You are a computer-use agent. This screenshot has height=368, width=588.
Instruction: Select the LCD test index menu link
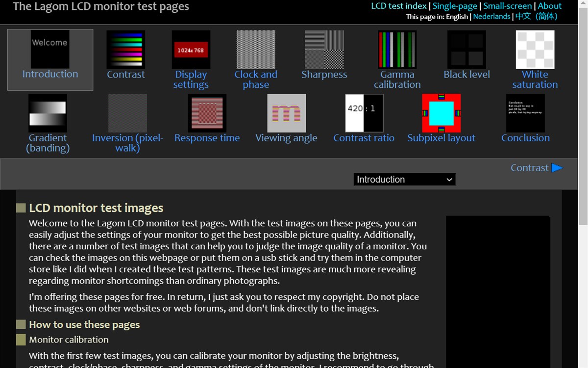coord(398,6)
